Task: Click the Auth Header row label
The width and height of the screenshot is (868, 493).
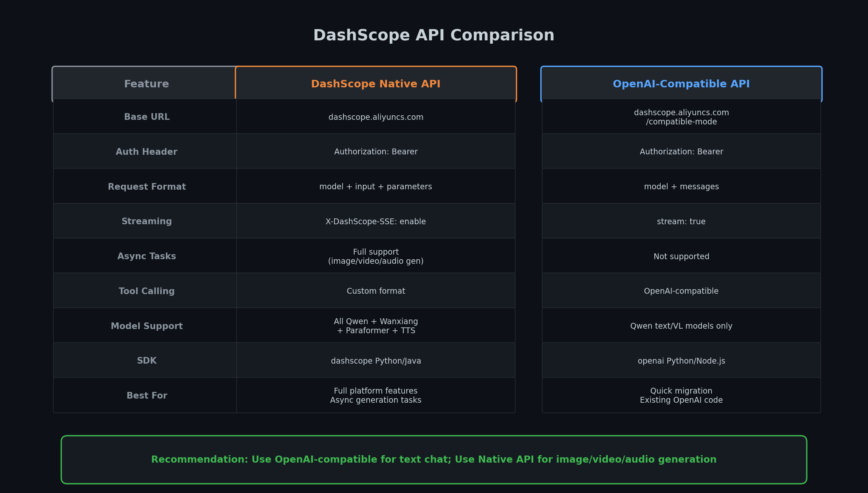Action: click(147, 152)
